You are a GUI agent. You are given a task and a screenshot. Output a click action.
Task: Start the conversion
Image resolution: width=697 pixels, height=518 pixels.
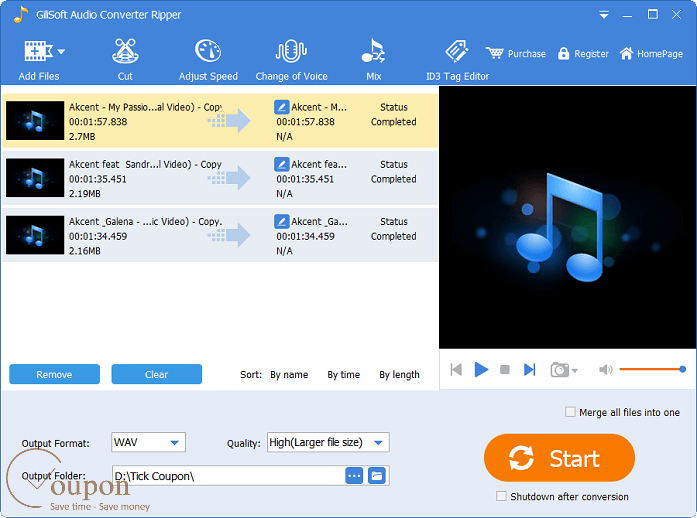pos(559,458)
